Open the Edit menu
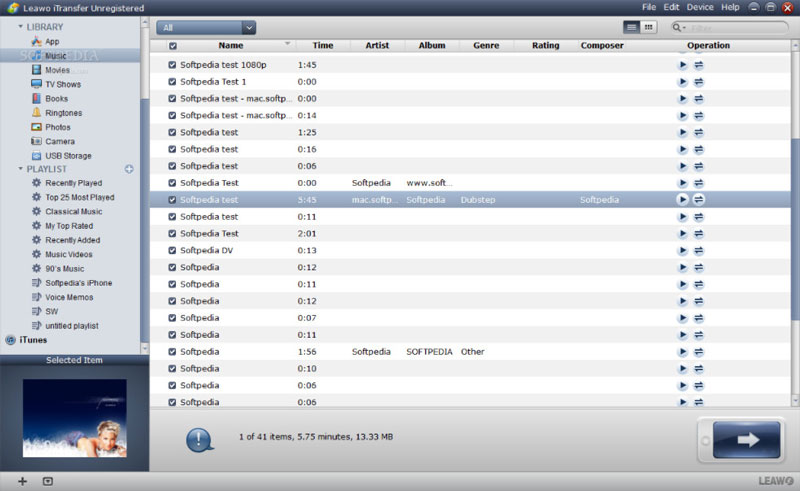 click(x=671, y=7)
